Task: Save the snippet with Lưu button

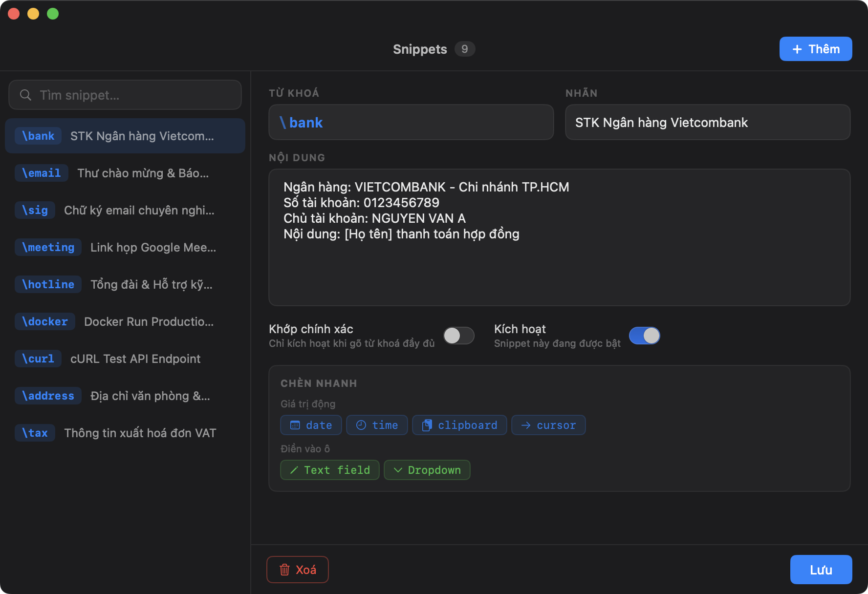Action: (821, 570)
